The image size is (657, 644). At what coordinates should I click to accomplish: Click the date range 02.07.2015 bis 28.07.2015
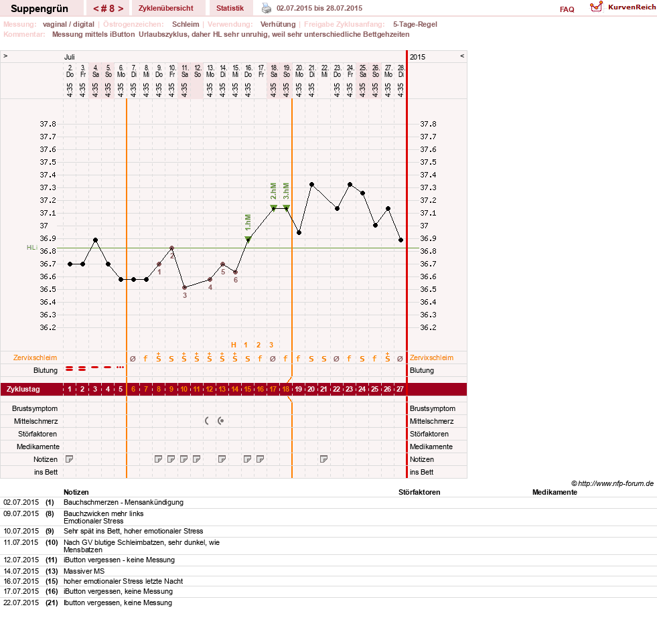point(319,8)
